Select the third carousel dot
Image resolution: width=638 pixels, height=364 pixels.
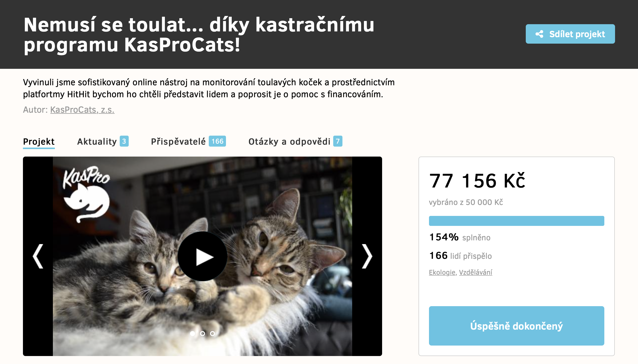pyautogui.click(x=212, y=334)
